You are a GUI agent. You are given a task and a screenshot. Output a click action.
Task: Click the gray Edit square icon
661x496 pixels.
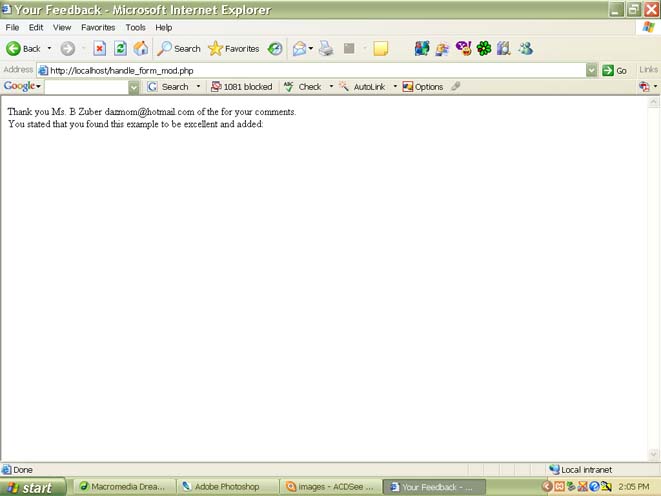pos(349,49)
